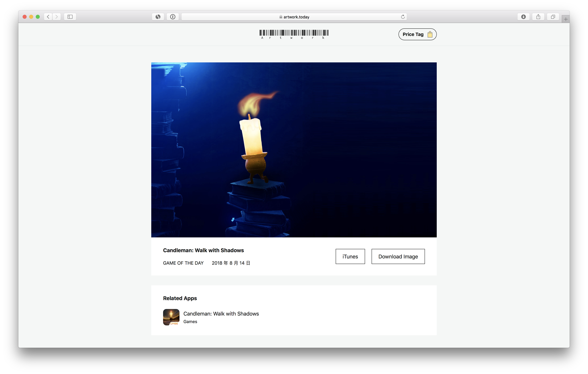The width and height of the screenshot is (588, 374).
Task: Click Download Image button
Action: pos(398,256)
